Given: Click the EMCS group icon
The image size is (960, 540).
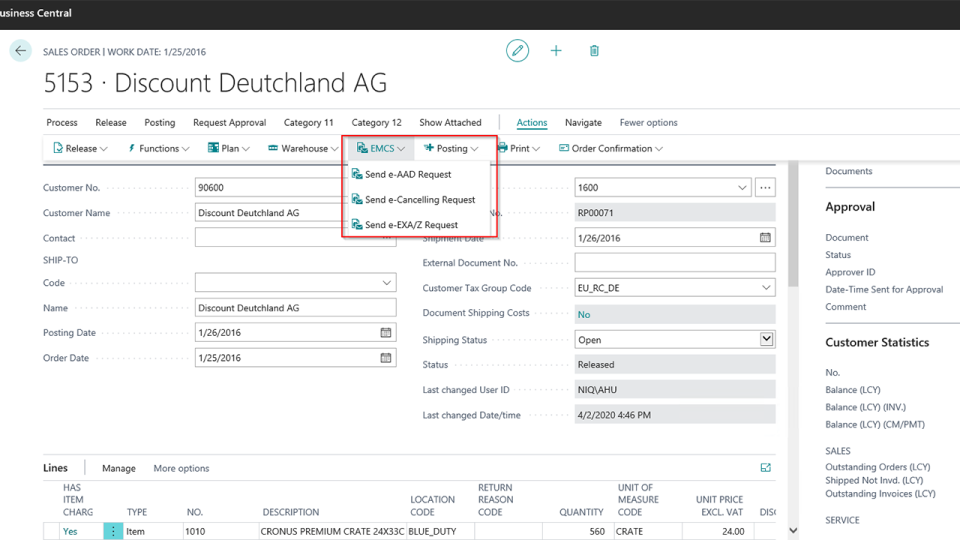Looking at the screenshot, I should coord(362,148).
